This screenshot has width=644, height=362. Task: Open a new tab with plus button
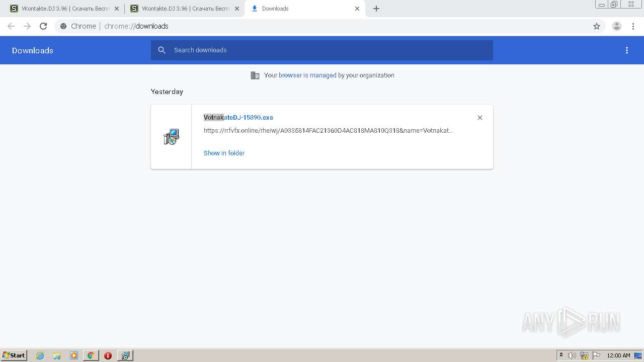pyautogui.click(x=376, y=9)
